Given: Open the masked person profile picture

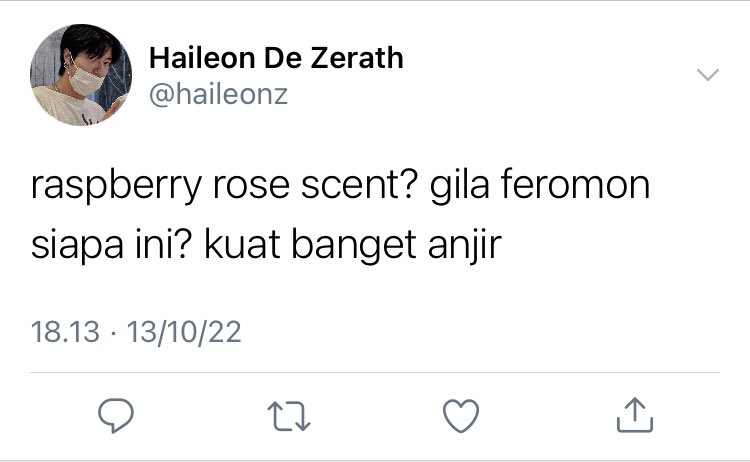Looking at the screenshot, I should [80, 75].
